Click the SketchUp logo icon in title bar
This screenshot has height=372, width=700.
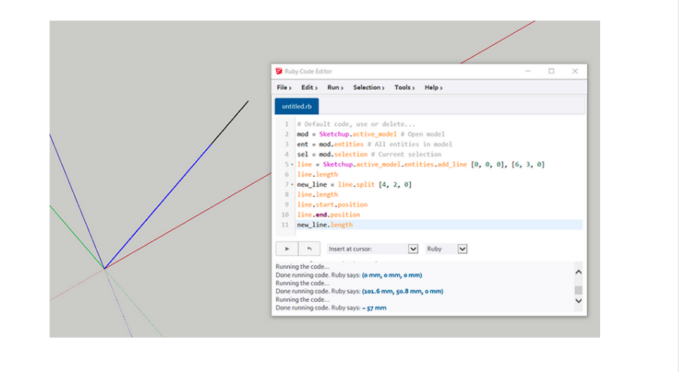[279, 71]
